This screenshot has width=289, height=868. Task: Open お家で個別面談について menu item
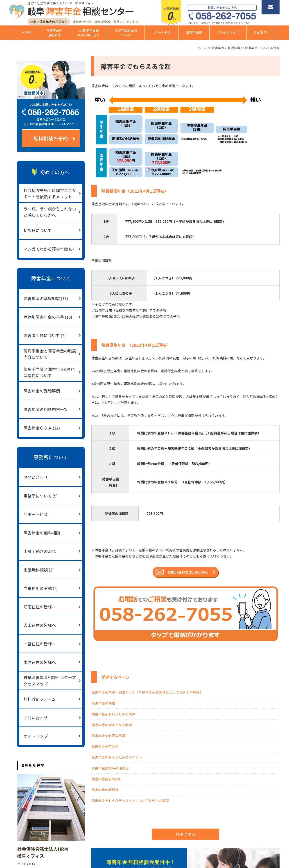[x=126, y=33]
